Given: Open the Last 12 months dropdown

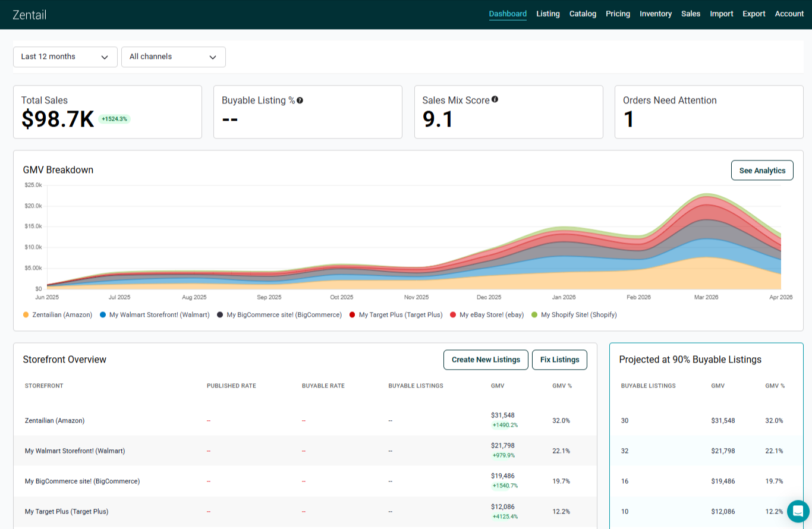Looking at the screenshot, I should pos(65,57).
